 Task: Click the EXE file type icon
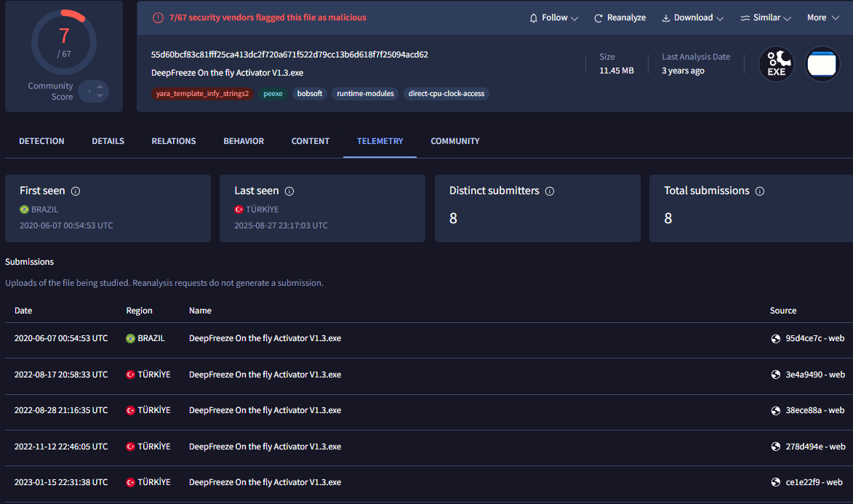coord(777,64)
